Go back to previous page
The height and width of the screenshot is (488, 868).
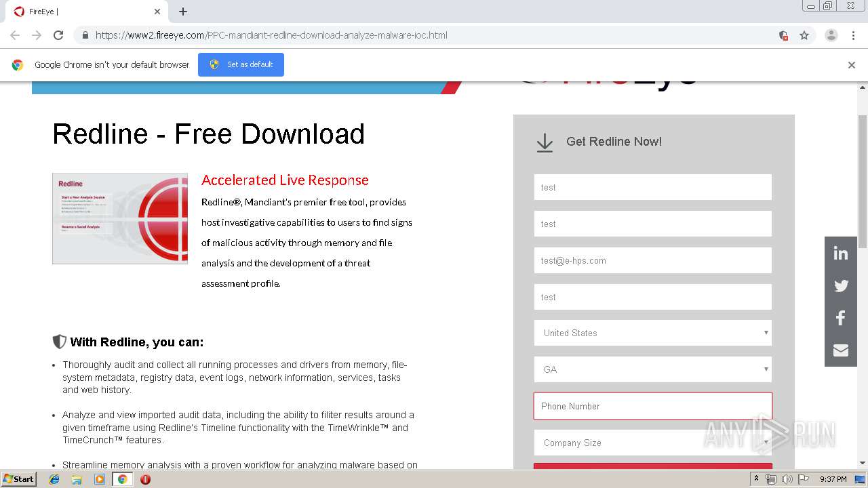(x=15, y=35)
